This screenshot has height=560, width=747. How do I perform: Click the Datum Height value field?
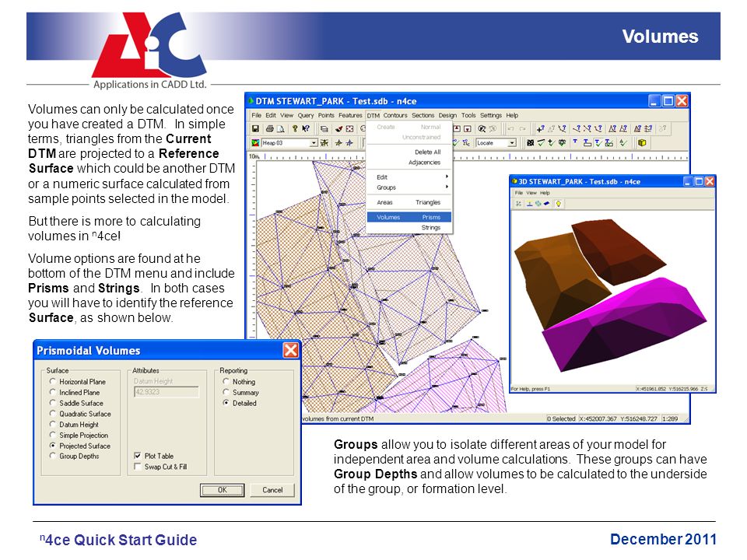click(x=166, y=392)
